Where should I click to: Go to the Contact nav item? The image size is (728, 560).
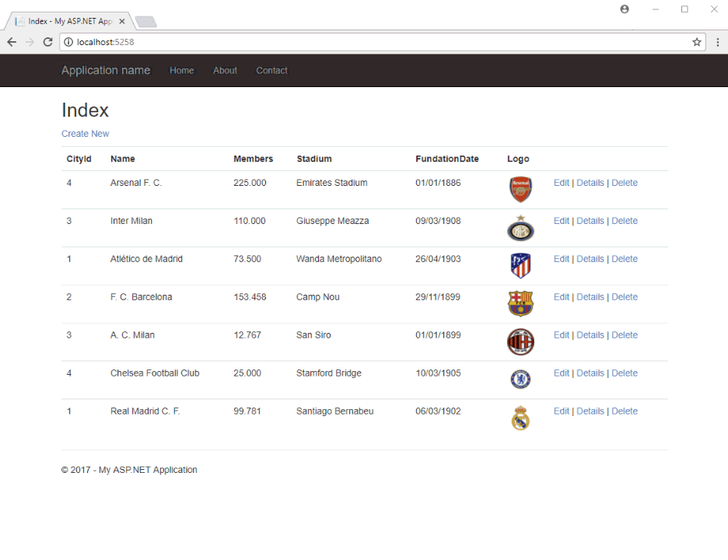[x=271, y=71]
